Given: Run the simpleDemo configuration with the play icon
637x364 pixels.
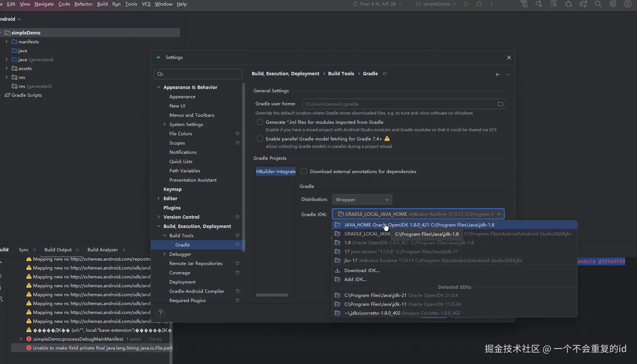Looking at the screenshot, I should [466, 4].
